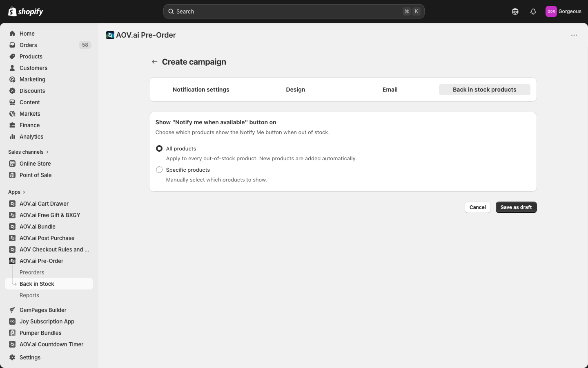
Task: Open the notifications bell
Action: (533, 11)
